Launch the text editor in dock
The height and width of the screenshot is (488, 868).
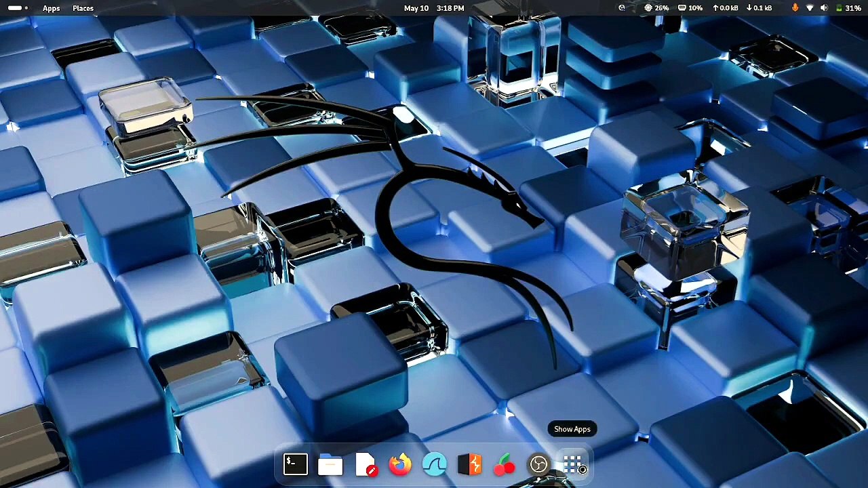[366, 464]
